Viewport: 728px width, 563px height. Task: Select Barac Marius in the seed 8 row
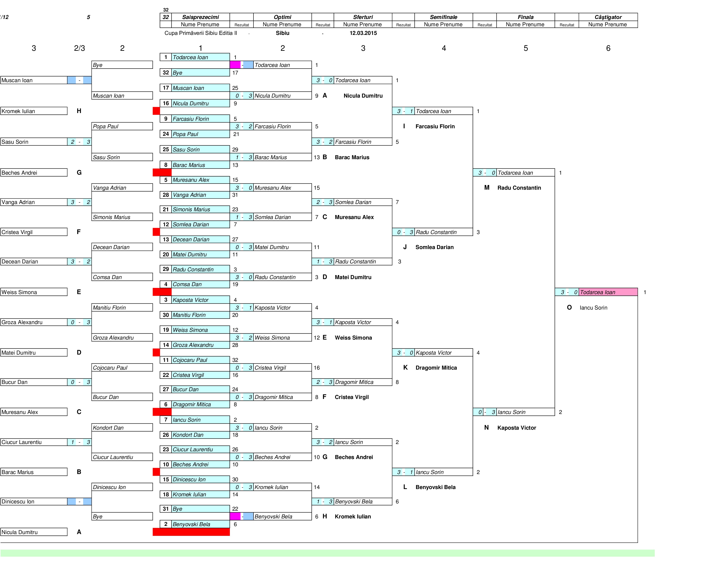tap(200, 165)
